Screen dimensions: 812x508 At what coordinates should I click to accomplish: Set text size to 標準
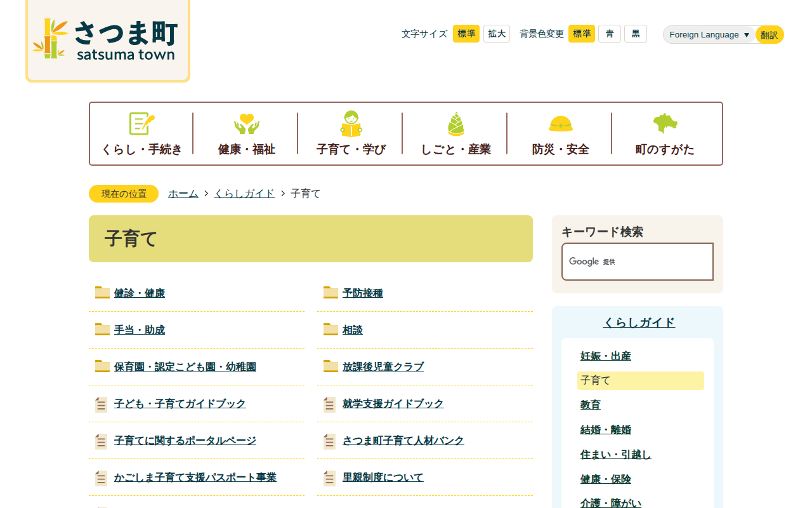pos(466,34)
